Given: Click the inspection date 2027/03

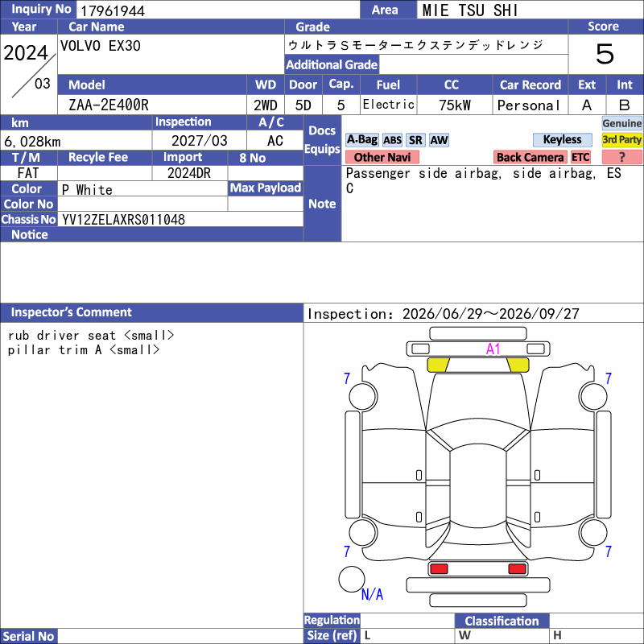Looking at the screenshot, I should tap(199, 141).
